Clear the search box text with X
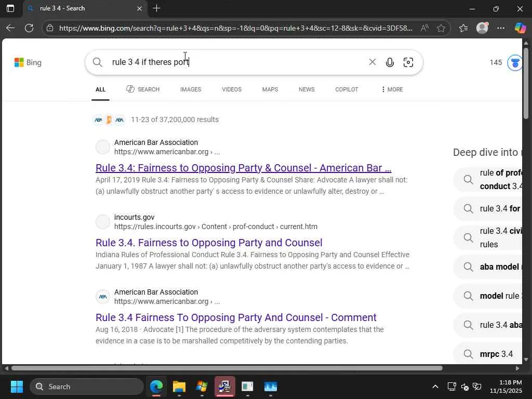532x399 pixels. (372, 62)
